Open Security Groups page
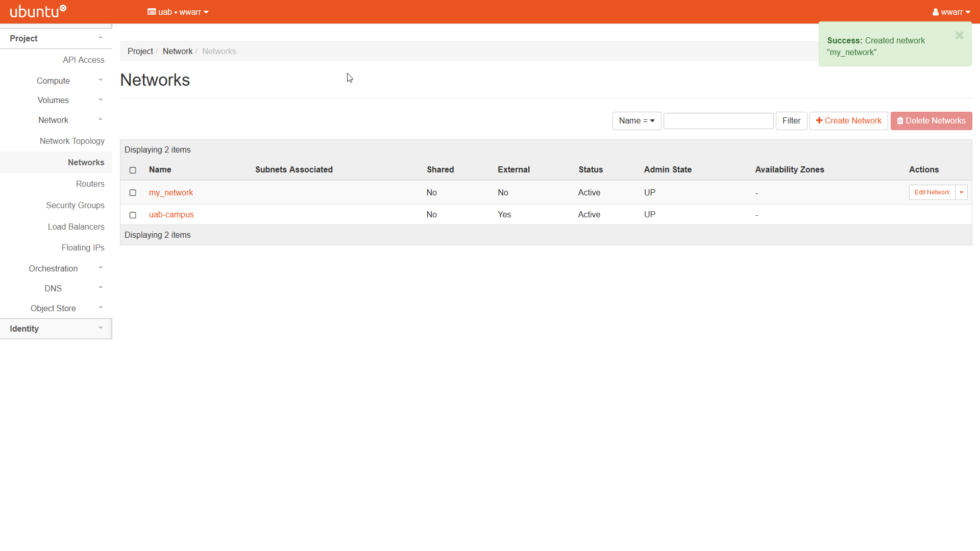 (x=75, y=205)
